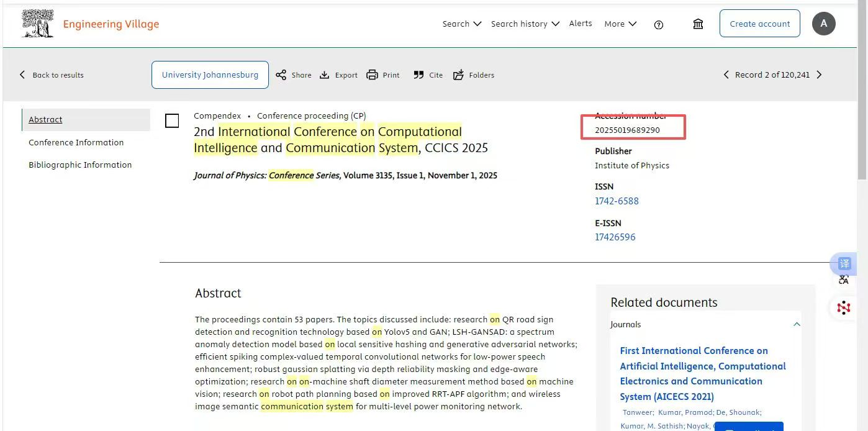The height and width of the screenshot is (431, 868).
Task: Open ISSN 1742-6588 link
Action: coord(617,201)
